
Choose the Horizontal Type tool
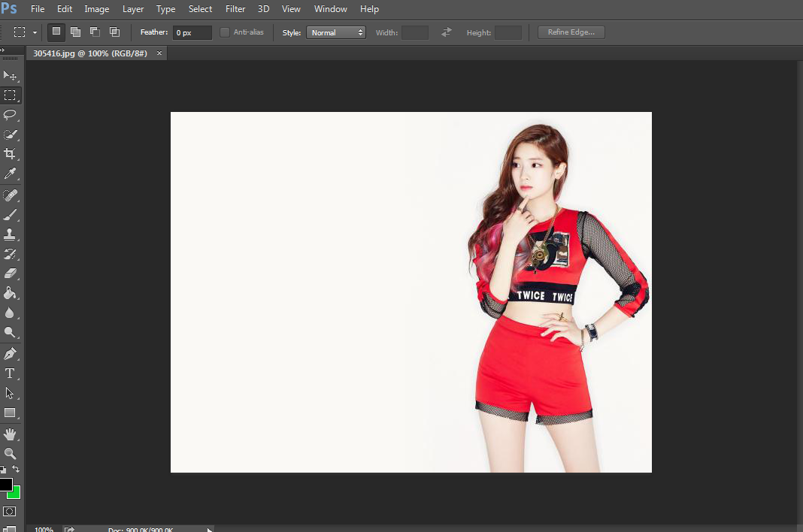coord(11,373)
